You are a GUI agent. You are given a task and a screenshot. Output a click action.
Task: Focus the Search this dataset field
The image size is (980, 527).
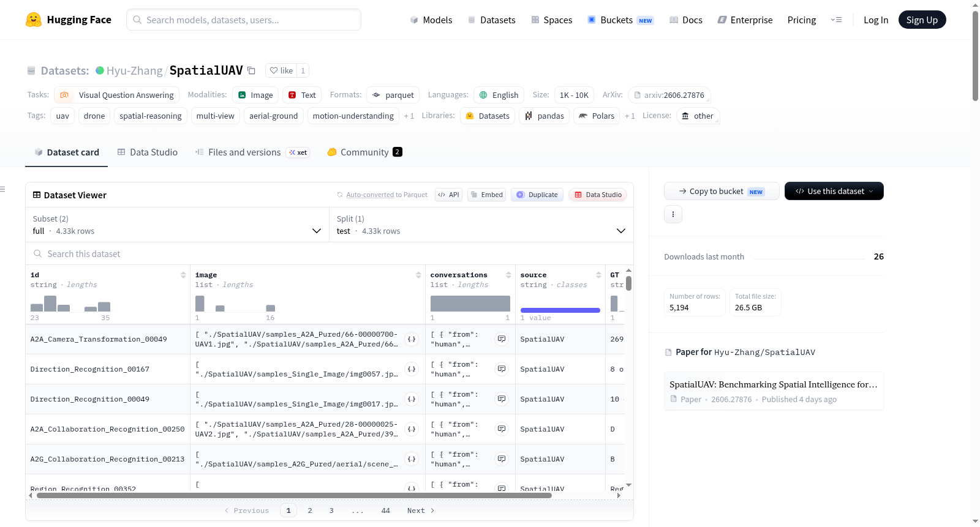coord(330,253)
